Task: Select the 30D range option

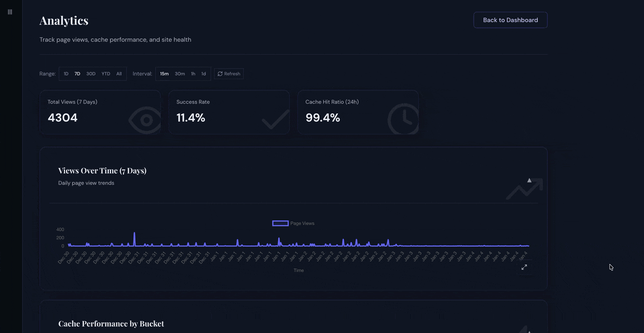Action: [x=91, y=74]
